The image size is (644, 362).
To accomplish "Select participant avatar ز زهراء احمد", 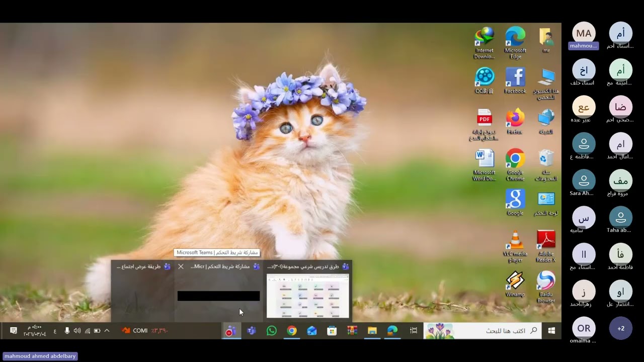I will (584, 291).
